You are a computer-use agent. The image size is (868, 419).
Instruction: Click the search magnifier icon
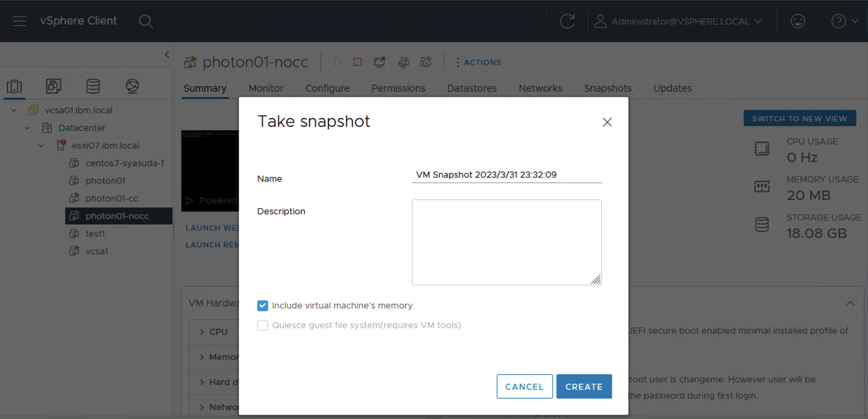pyautogui.click(x=146, y=21)
